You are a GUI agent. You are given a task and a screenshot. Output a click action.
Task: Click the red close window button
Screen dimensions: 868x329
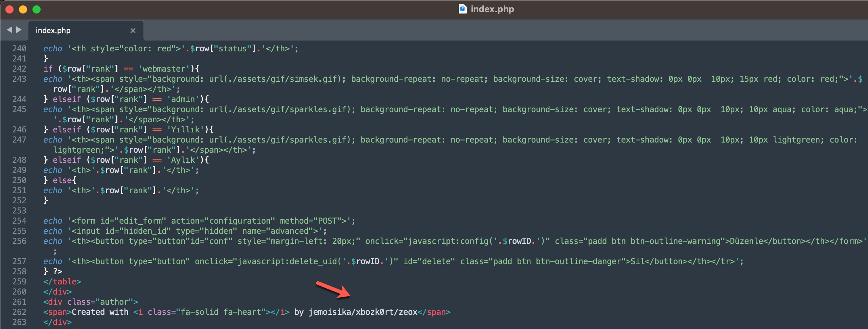click(9, 9)
